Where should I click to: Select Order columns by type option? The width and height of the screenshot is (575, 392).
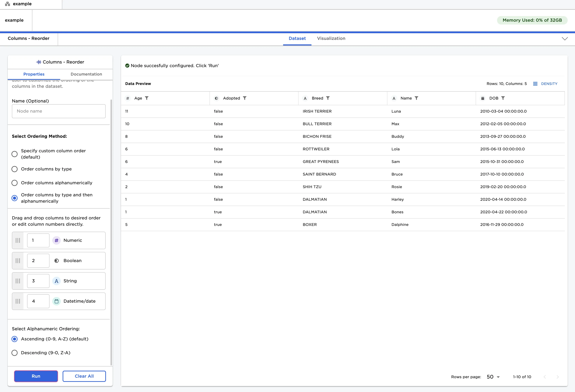[15, 169]
